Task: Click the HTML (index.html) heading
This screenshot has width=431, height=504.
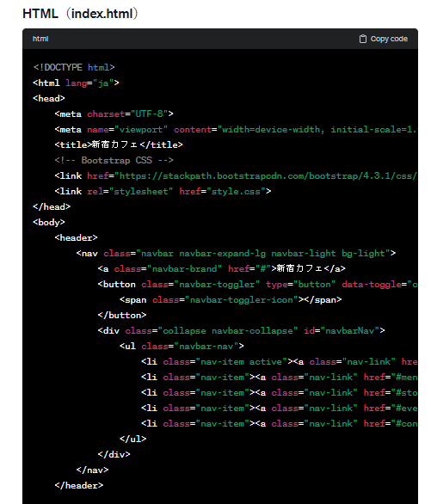Action: click(80, 14)
